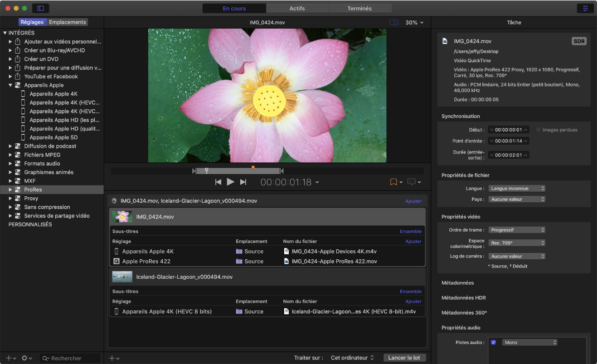Switch to the Emplacements tab

pyautogui.click(x=67, y=22)
